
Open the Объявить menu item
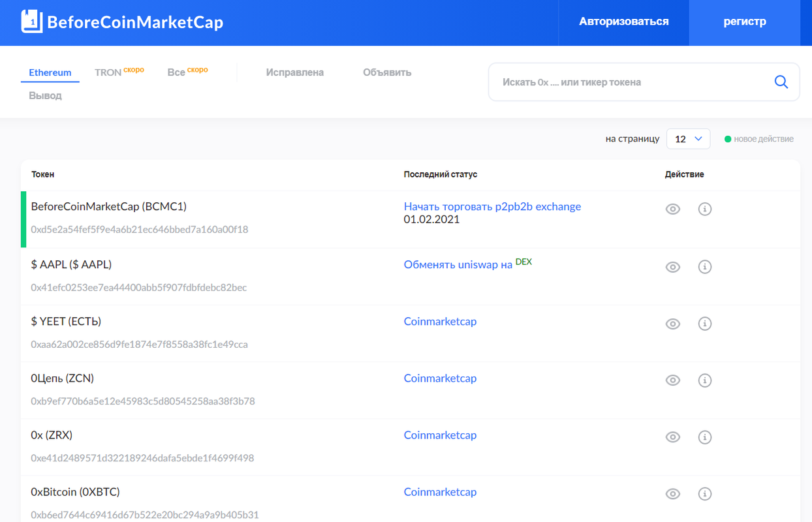[x=387, y=72]
